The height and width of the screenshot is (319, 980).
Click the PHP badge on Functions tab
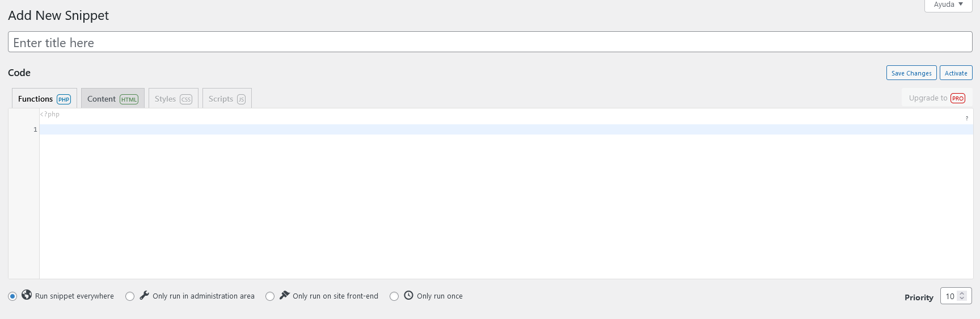(64, 99)
